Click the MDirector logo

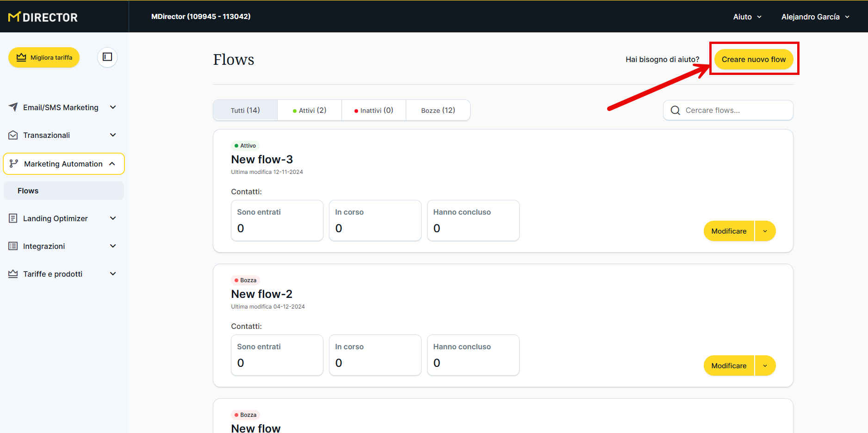click(43, 17)
